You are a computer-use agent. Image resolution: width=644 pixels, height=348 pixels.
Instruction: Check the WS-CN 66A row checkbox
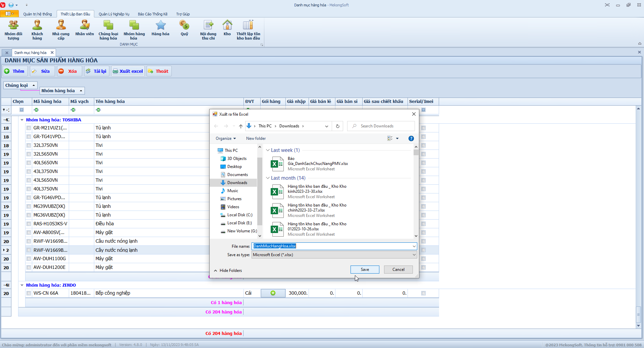29,293
